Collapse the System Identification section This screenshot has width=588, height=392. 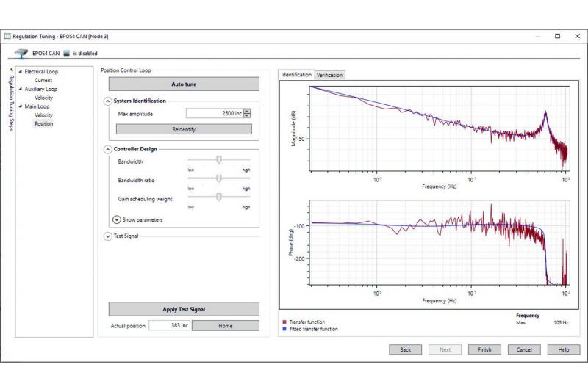point(108,101)
